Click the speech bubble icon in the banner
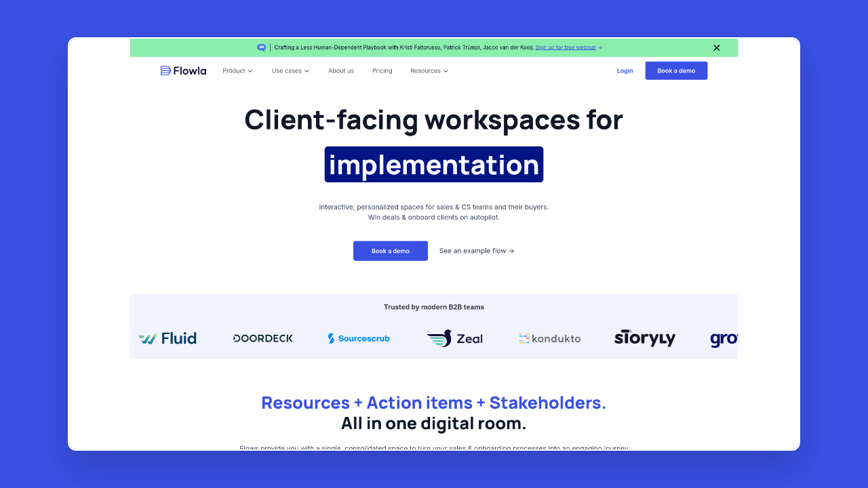868x488 pixels. 260,47
